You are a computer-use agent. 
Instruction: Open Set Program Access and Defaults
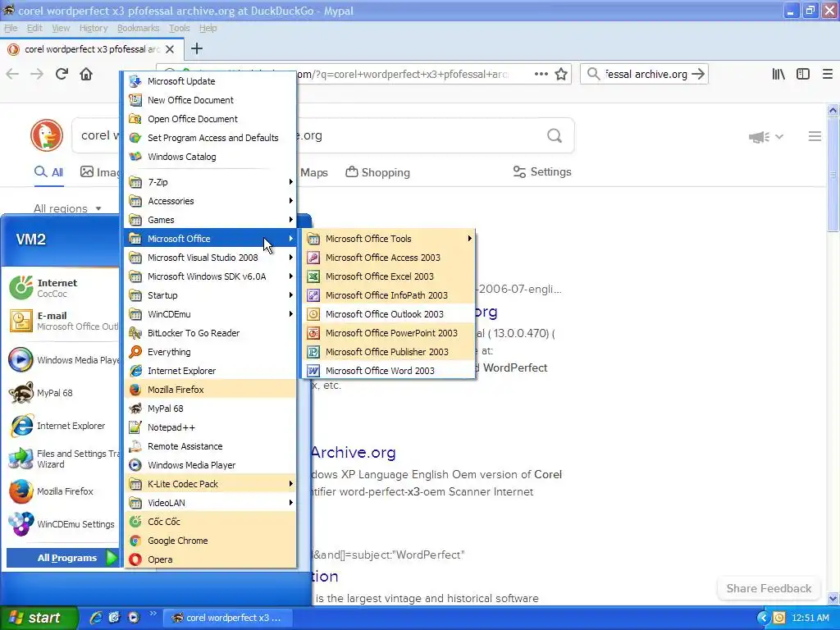210,138
